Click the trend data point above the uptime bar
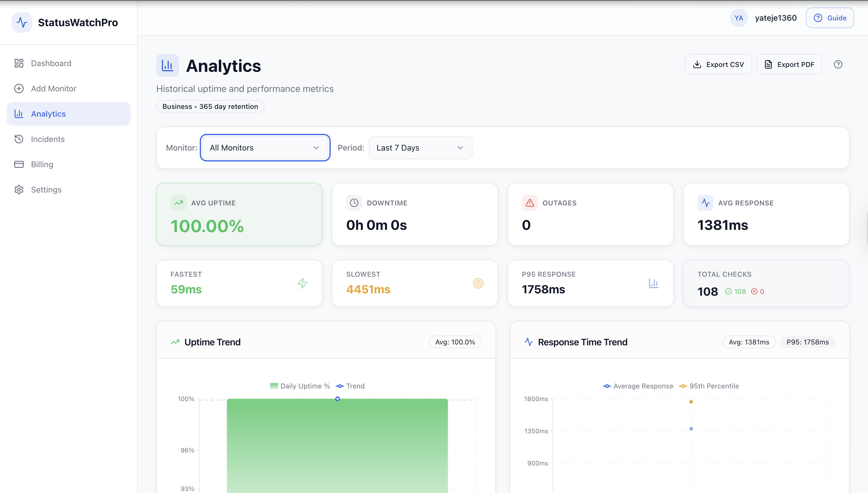 (337, 399)
